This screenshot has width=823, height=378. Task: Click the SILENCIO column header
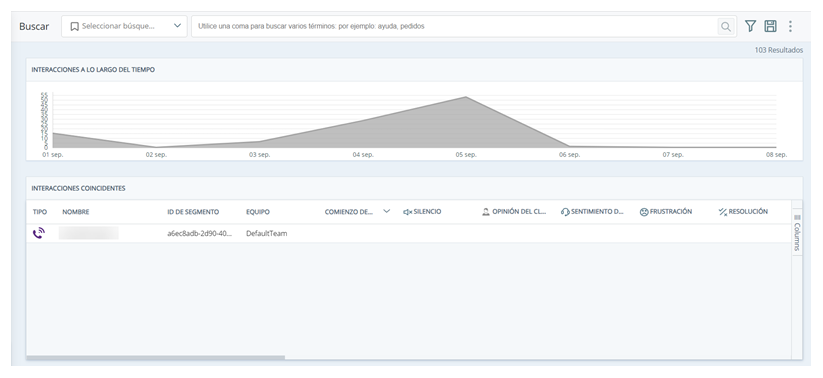(422, 212)
